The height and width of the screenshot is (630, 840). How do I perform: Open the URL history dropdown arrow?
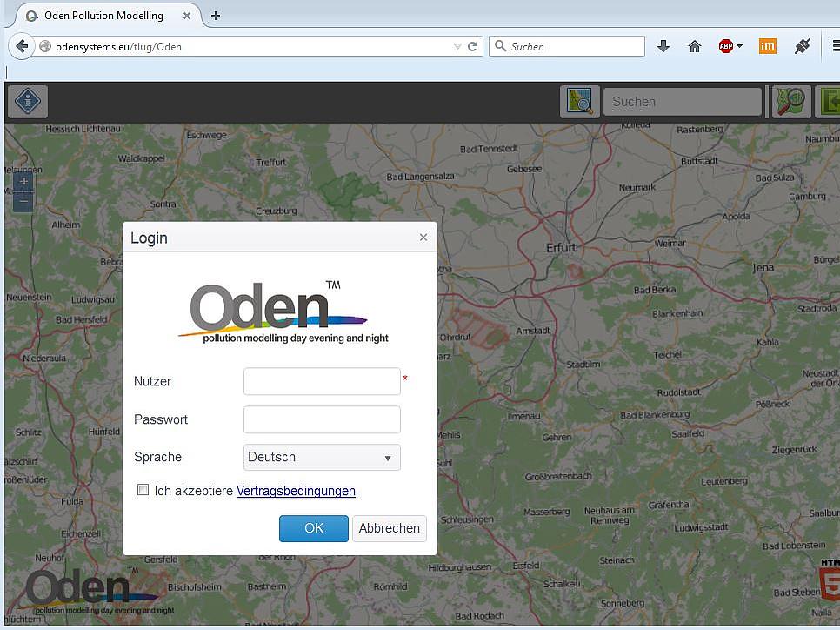click(x=457, y=47)
